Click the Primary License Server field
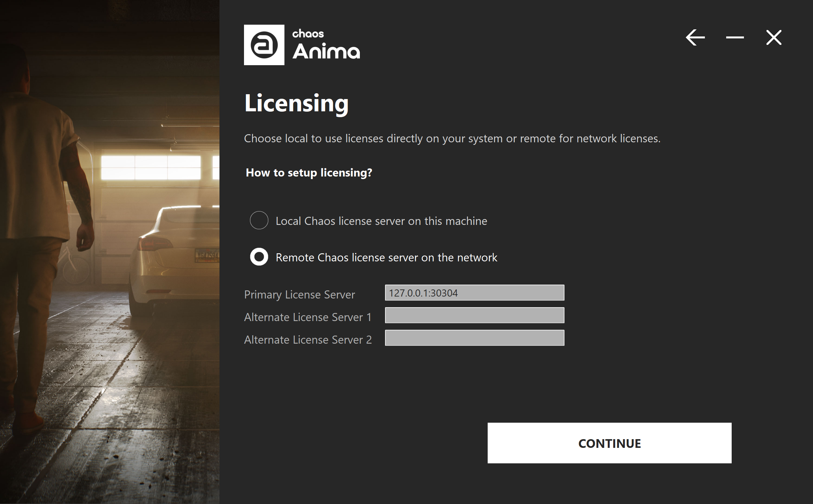This screenshot has height=504, width=813. (x=474, y=293)
